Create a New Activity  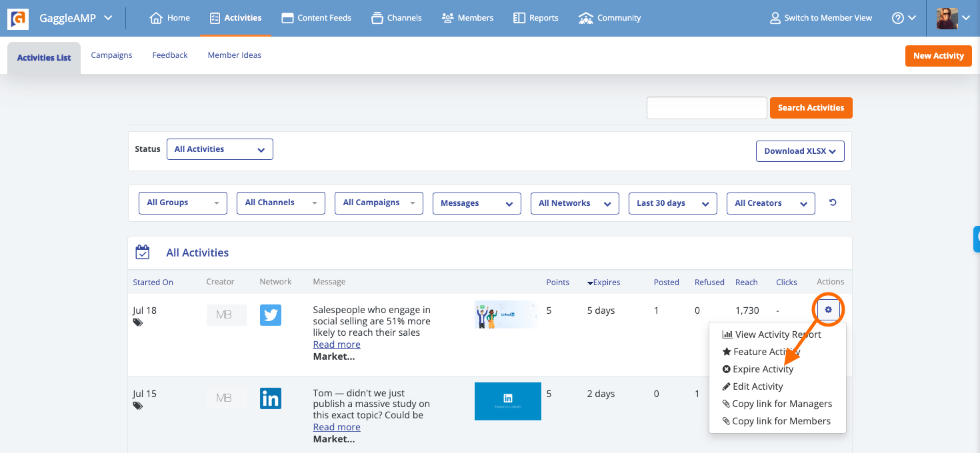pyautogui.click(x=938, y=55)
